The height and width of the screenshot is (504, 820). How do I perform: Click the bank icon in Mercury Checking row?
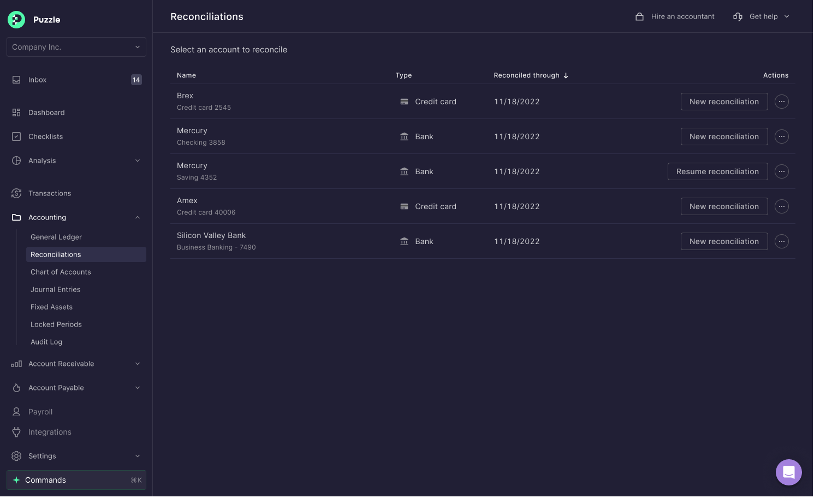(x=404, y=137)
